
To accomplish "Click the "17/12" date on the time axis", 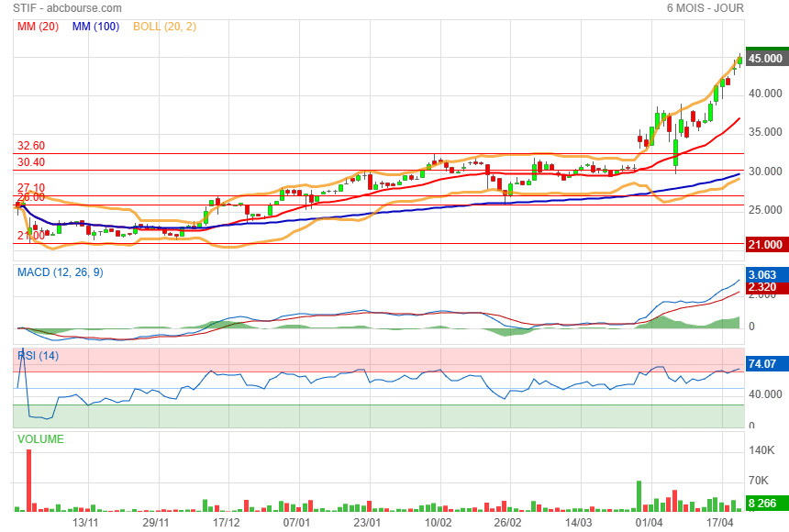I will (x=227, y=523).
